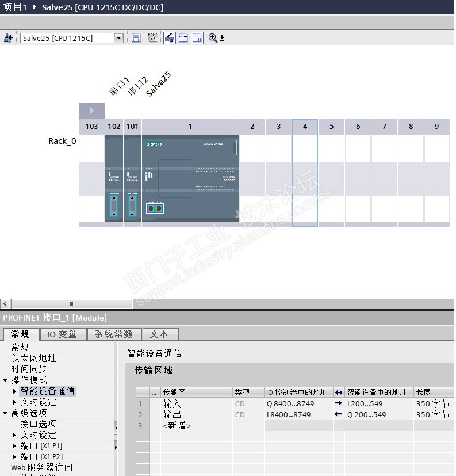456x476 pixels.
Task: Expand 实时设定 arrow under 高级选项
Action: 14,435
